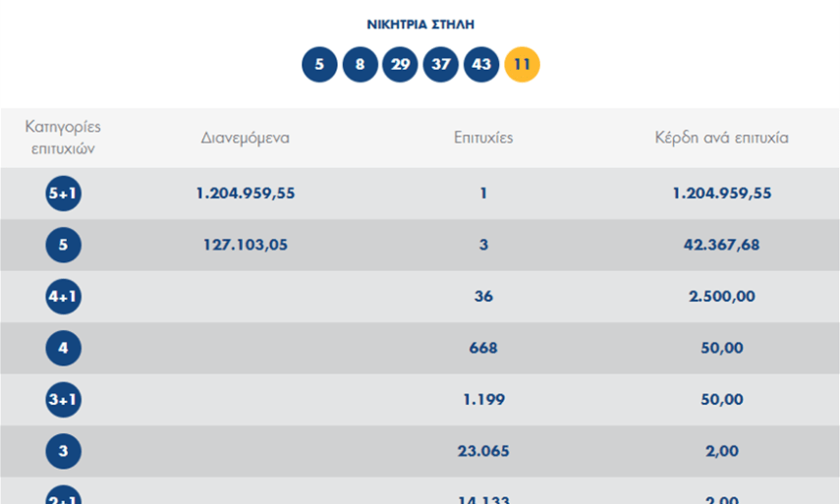Viewport: 840px width, 504px height.
Task: Select the 4+1 category badge
Action: [x=63, y=297]
